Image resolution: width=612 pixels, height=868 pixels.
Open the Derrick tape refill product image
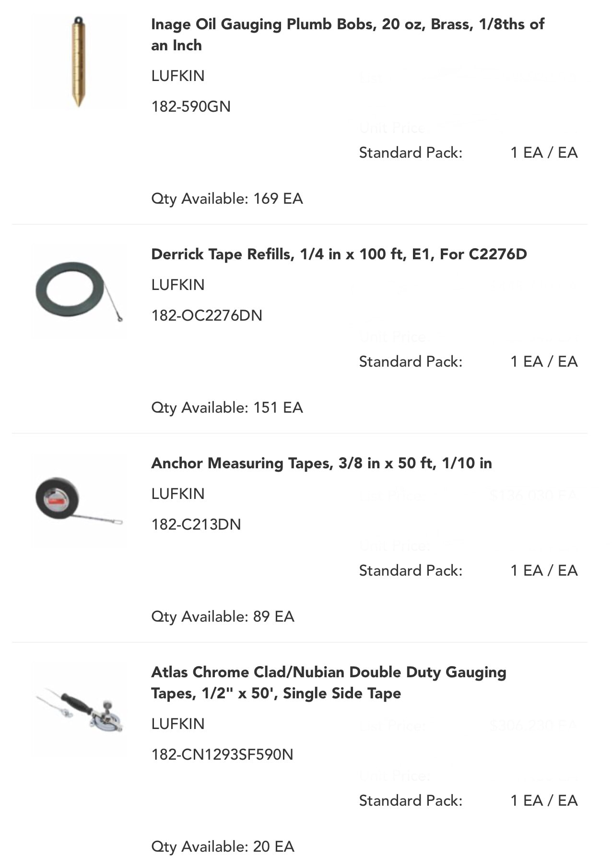(x=79, y=291)
